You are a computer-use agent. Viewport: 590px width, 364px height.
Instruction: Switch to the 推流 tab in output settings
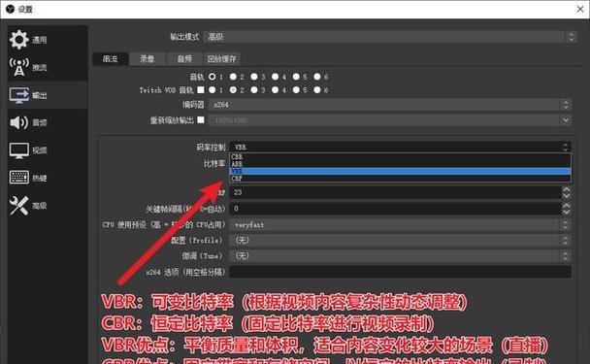(x=111, y=59)
